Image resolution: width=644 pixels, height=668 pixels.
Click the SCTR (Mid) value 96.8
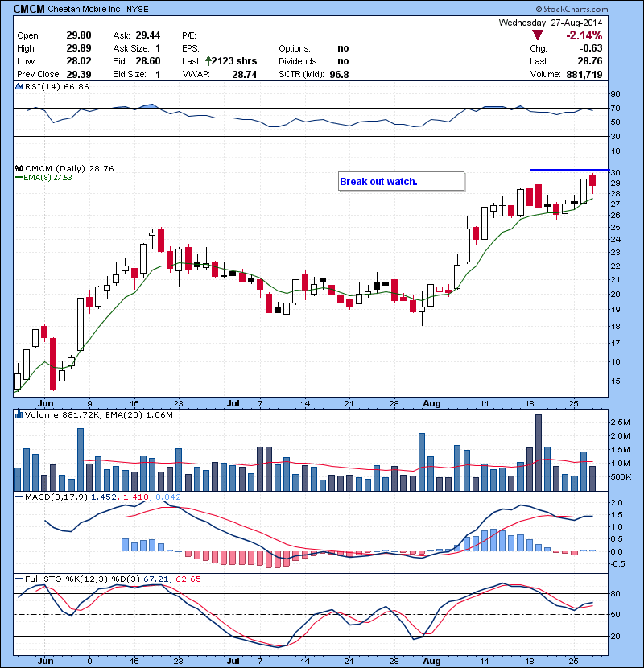tap(339, 75)
